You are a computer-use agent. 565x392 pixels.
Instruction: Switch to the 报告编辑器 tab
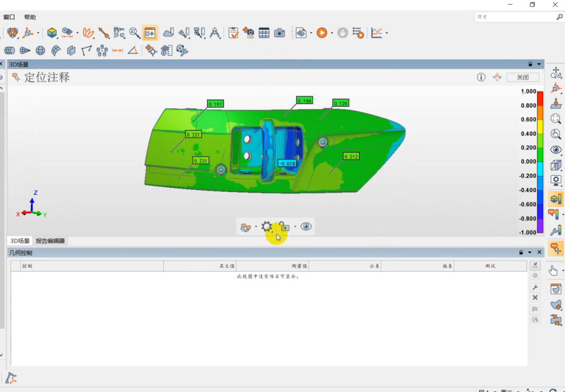tap(50, 241)
